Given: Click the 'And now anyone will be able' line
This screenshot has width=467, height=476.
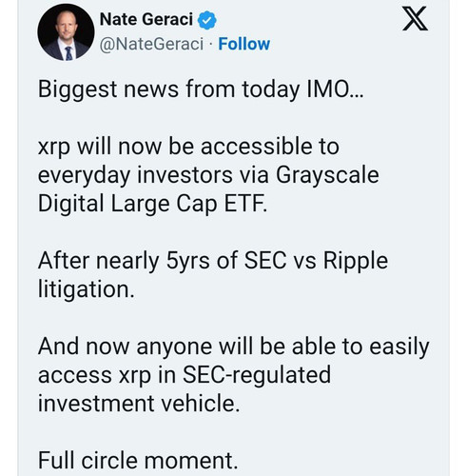Looking at the screenshot, I should click(x=186, y=347).
